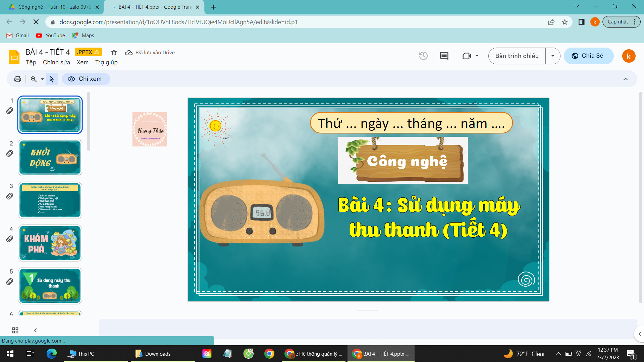Click the zoom magnifier tool

(34, 79)
